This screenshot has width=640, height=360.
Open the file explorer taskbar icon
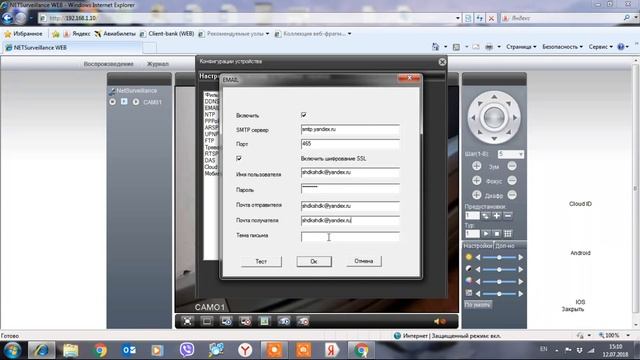coord(71,350)
